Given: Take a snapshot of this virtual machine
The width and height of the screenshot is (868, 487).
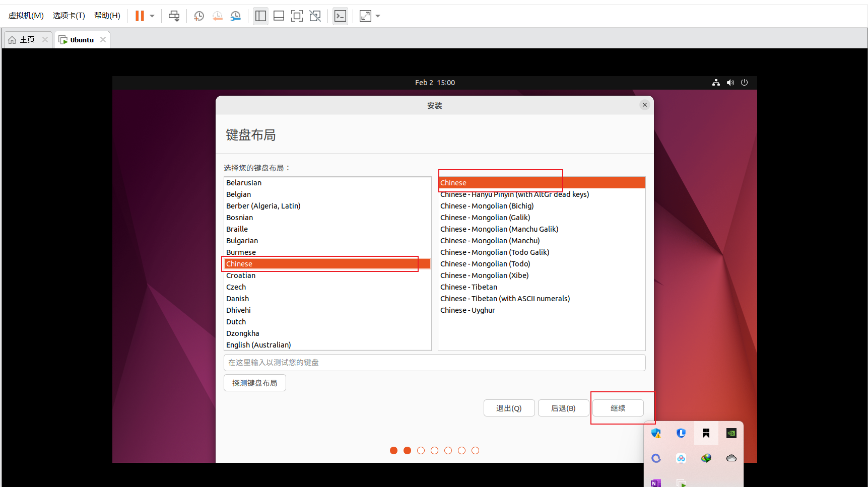Looking at the screenshot, I should (x=198, y=16).
